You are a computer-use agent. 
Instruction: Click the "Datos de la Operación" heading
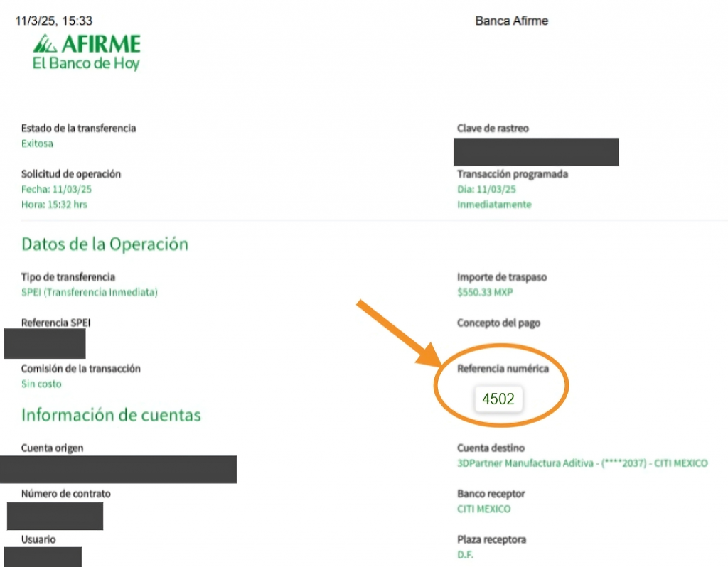coord(105,244)
